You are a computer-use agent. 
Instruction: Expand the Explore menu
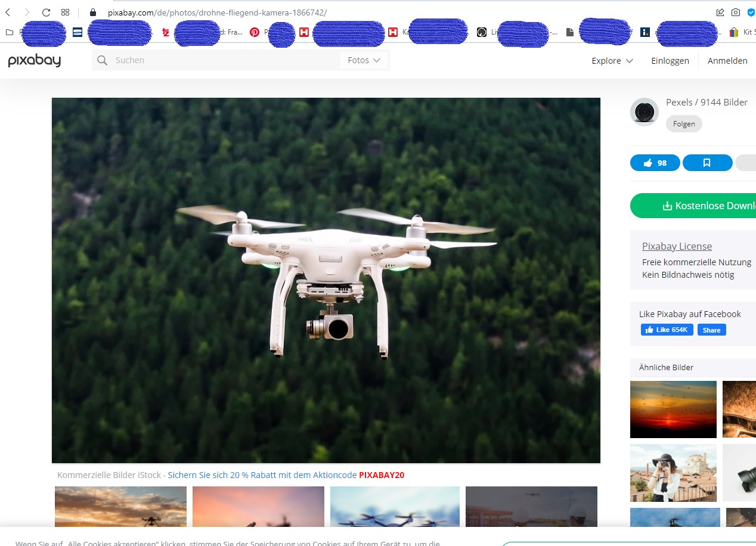(612, 61)
